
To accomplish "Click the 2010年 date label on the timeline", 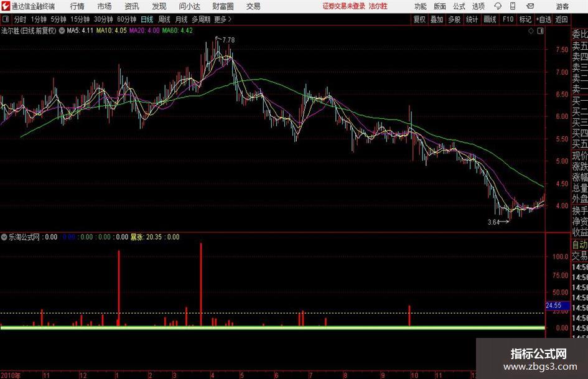I will click(11, 375).
